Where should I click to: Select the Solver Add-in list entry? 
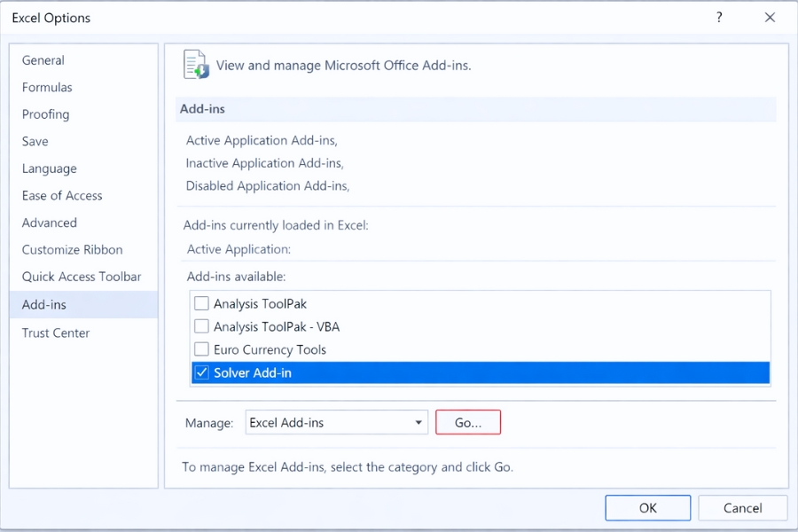coord(266,372)
